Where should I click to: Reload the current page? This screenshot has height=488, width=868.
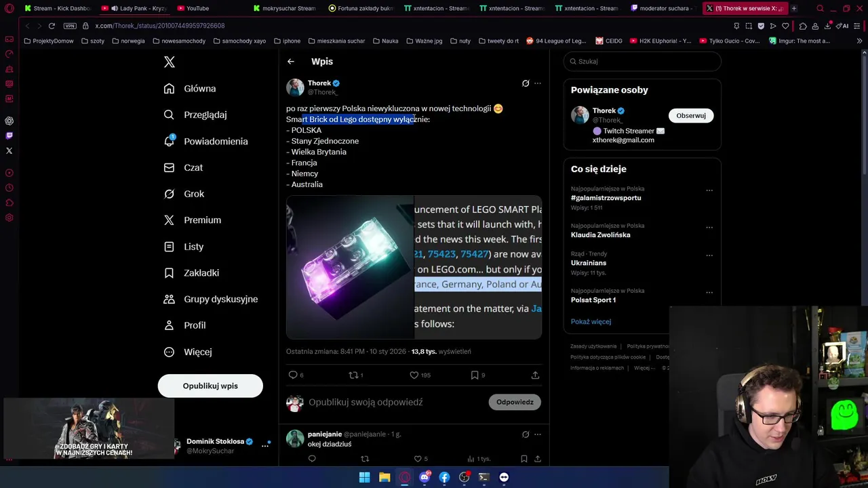pos(52,26)
